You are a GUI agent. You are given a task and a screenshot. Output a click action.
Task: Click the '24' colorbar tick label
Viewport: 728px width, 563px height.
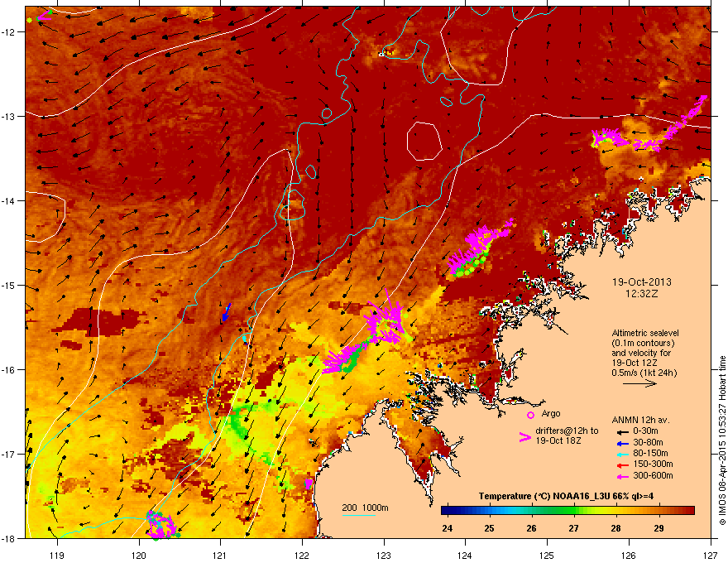[x=447, y=528]
